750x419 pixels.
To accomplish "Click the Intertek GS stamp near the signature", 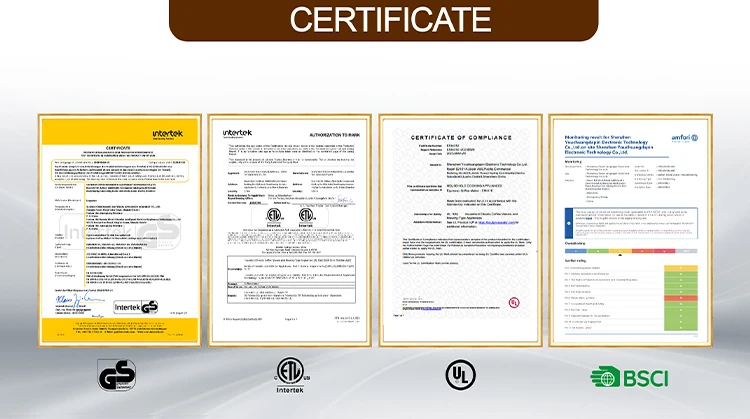I will click(x=136, y=307).
